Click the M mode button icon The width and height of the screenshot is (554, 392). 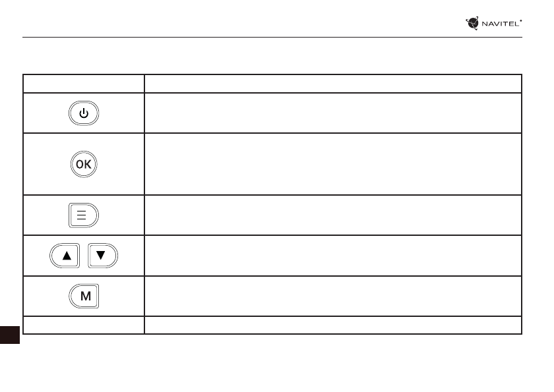coord(84,296)
